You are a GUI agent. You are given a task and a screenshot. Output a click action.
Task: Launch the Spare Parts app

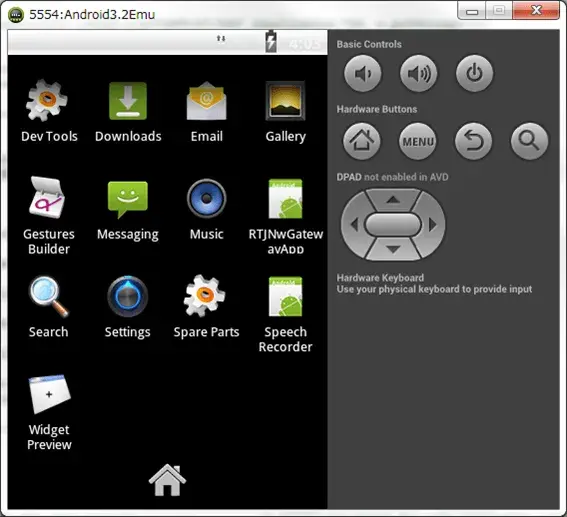click(206, 307)
